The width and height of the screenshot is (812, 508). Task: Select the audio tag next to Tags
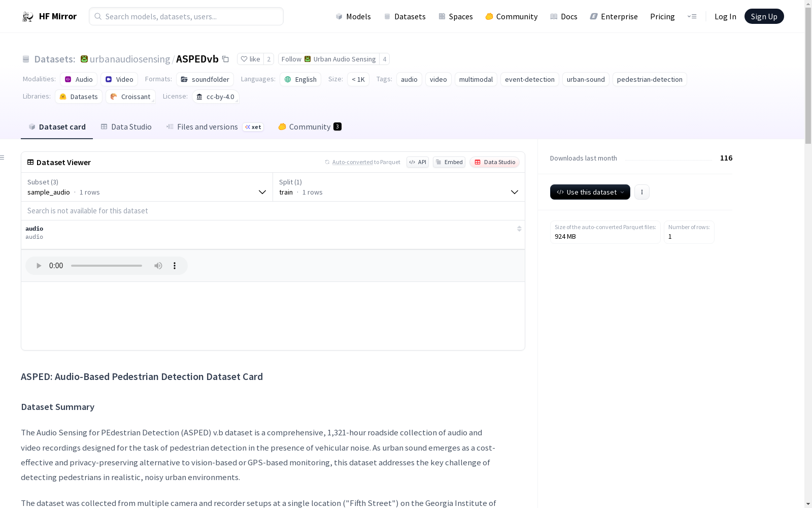pos(409,79)
